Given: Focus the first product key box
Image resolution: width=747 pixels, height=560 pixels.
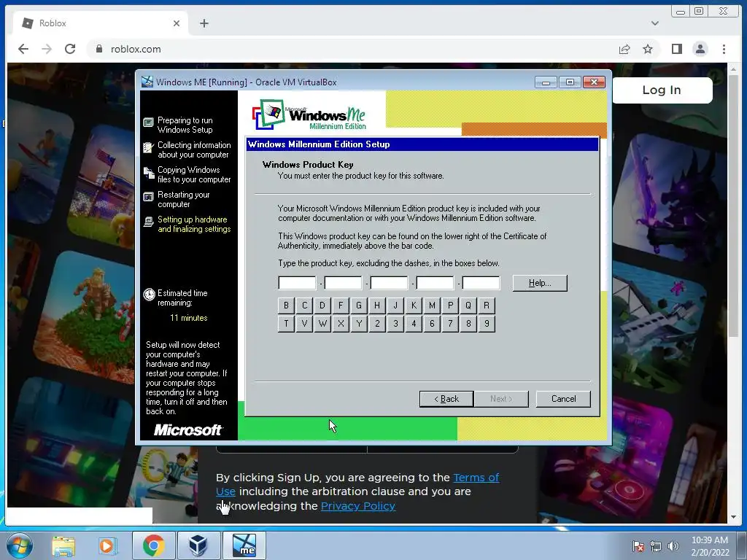Looking at the screenshot, I should coord(297,283).
